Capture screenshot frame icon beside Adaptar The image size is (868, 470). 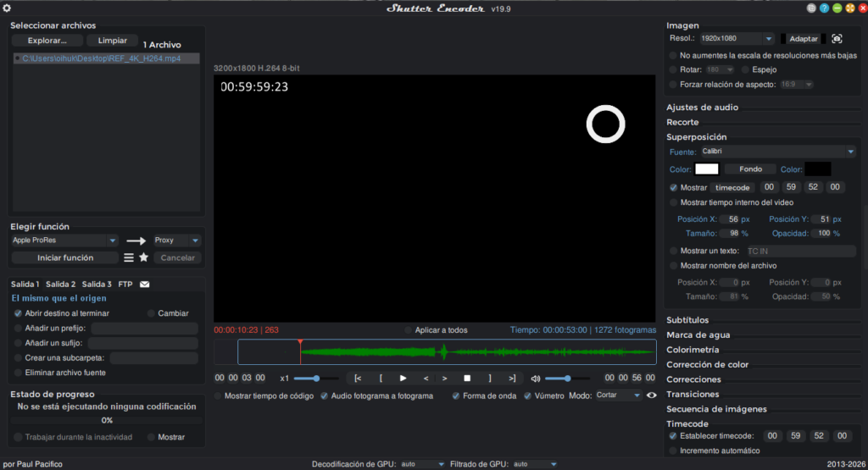pyautogui.click(x=837, y=39)
